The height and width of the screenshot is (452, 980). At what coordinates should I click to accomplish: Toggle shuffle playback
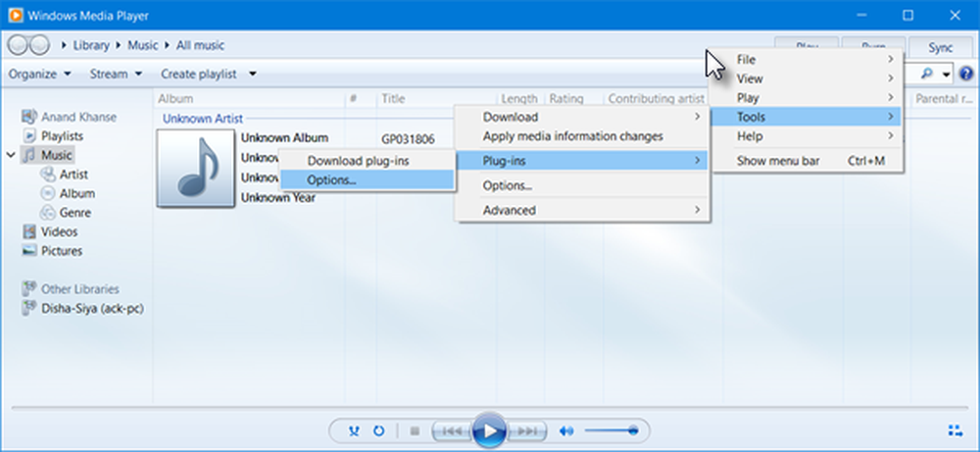click(355, 430)
